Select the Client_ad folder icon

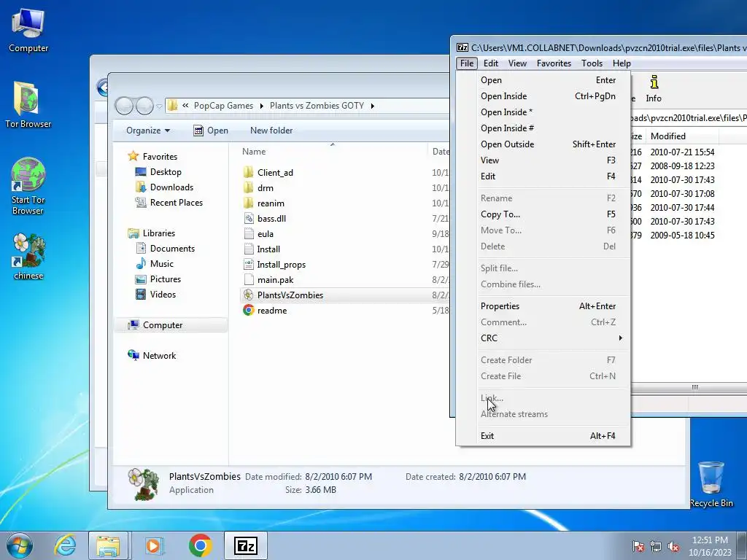(248, 172)
